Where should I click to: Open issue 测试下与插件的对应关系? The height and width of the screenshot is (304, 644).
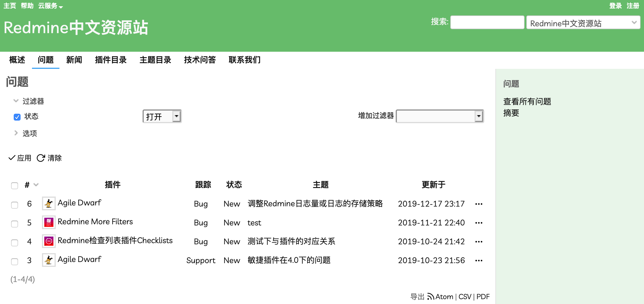click(291, 241)
